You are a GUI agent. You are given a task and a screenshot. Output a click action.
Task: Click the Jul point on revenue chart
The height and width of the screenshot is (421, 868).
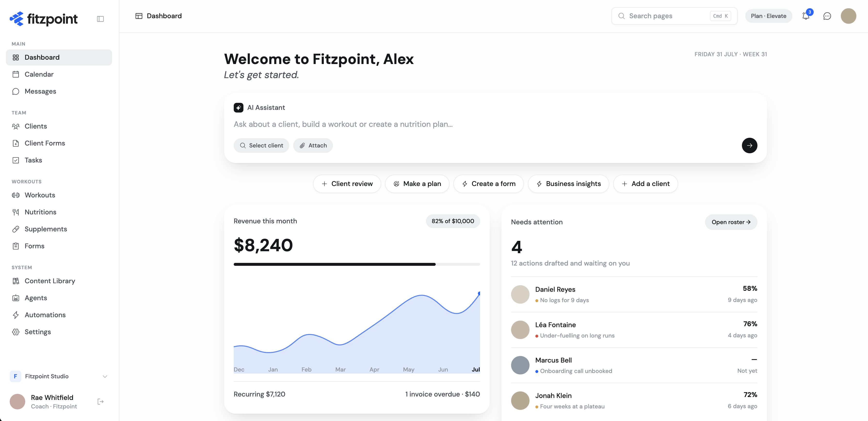pos(479,293)
